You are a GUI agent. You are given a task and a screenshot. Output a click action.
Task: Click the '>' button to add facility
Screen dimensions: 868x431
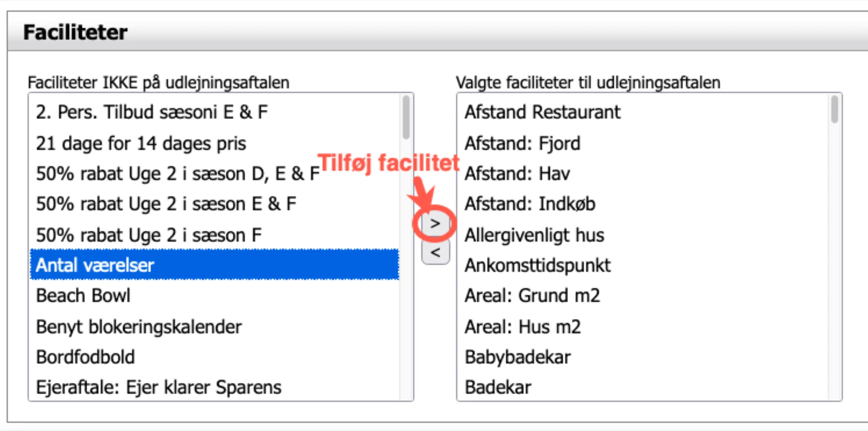point(435,223)
